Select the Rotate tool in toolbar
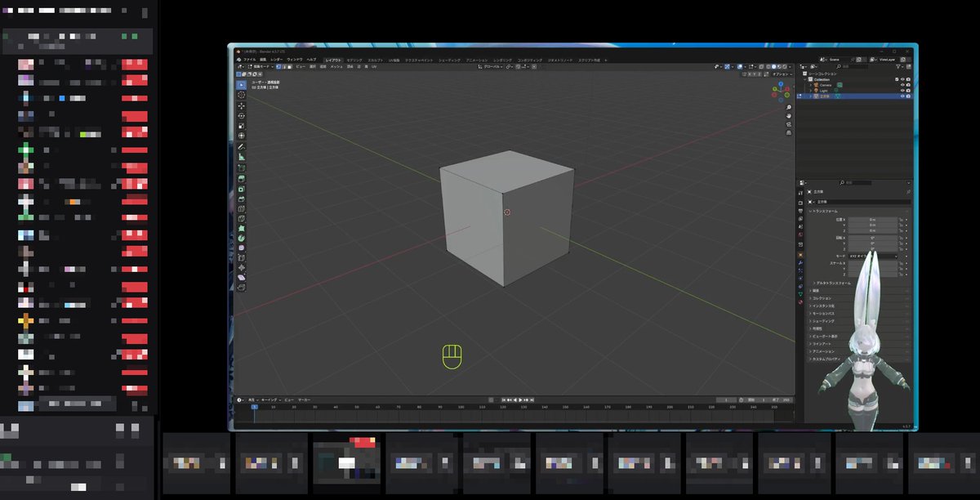 [241, 116]
